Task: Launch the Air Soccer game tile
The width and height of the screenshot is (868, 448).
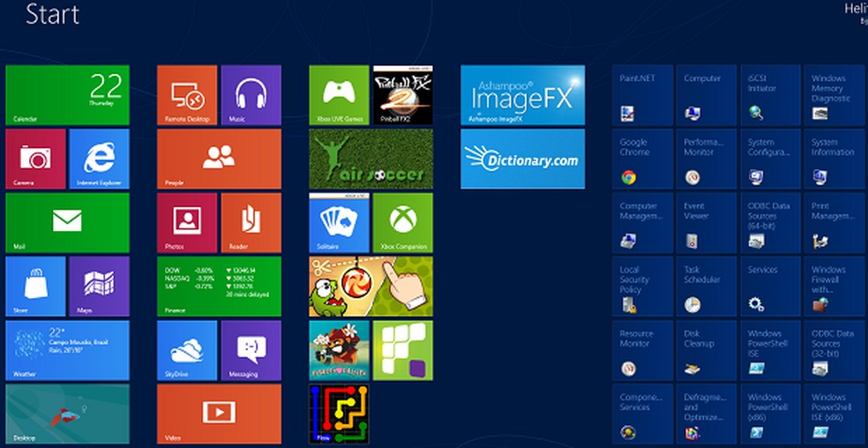Action: (370, 159)
